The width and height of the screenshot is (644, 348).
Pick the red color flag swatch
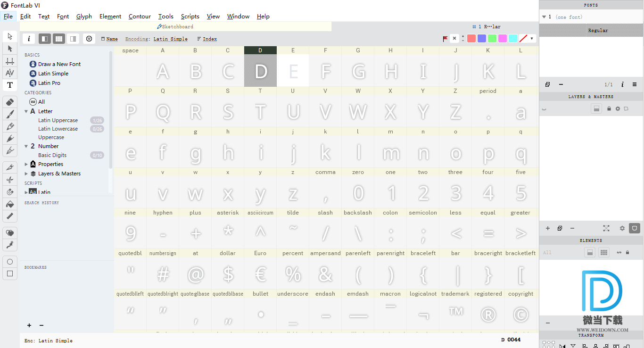point(471,39)
